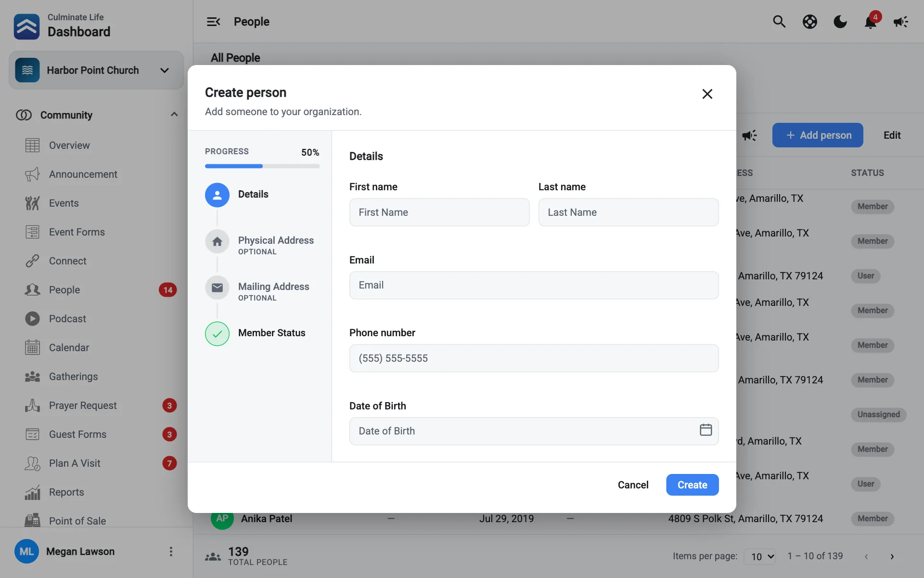Click the Prayer Request icon
The height and width of the screenshot is (578, 924).
[x=32, y=406]
